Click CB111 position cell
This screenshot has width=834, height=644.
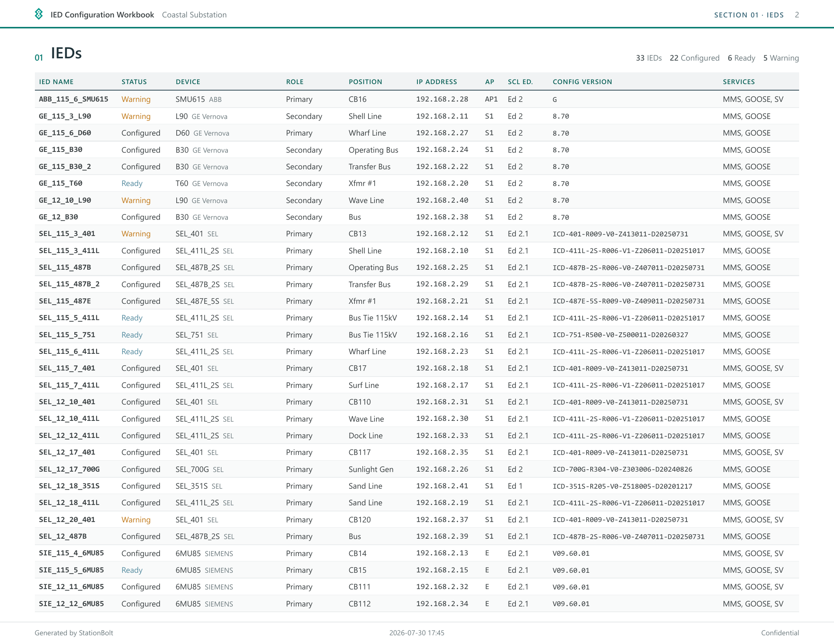(359, 587)
